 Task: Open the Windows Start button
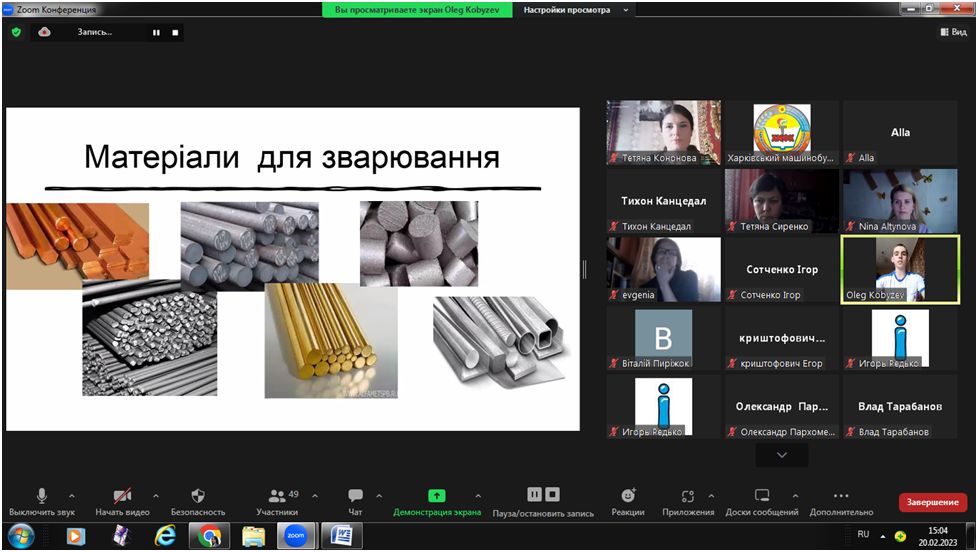tap(21, 536)
